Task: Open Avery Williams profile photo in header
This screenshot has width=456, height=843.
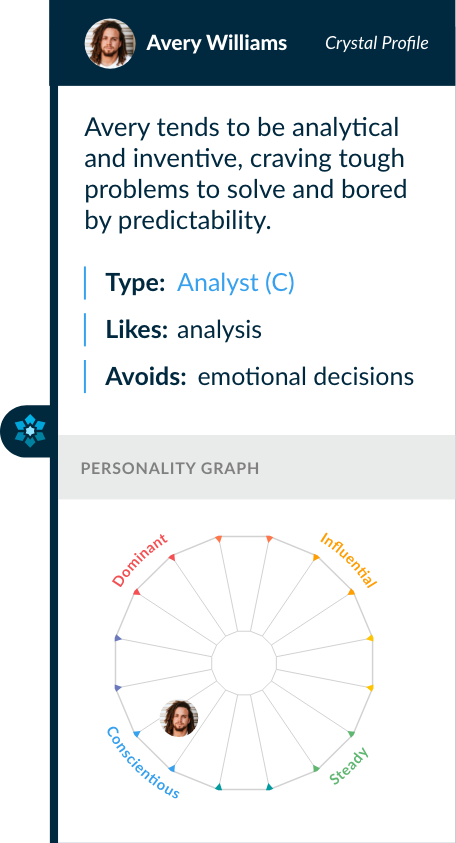Action: 110,43
